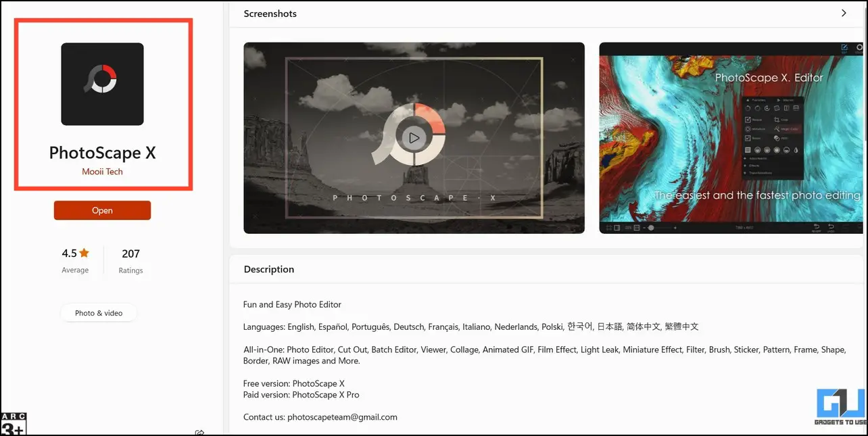Click the 4.5 average rating star
This screenshot has width=868, height=436.
[85, 253]
